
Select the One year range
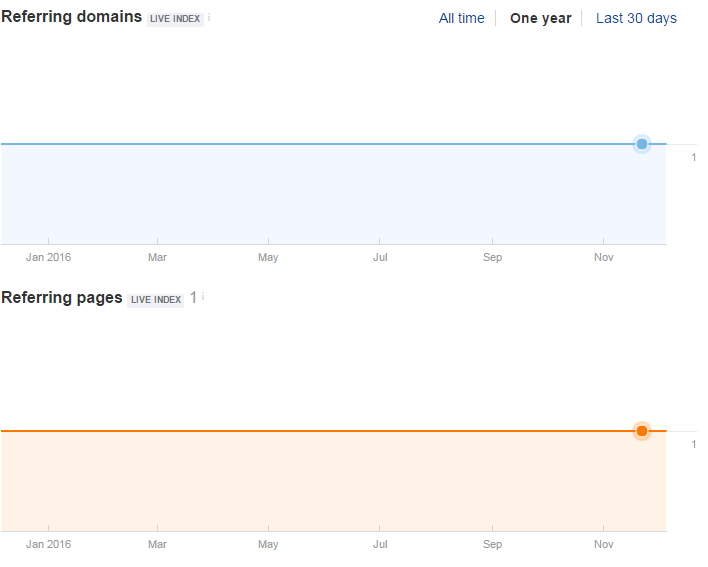point(540,18)
